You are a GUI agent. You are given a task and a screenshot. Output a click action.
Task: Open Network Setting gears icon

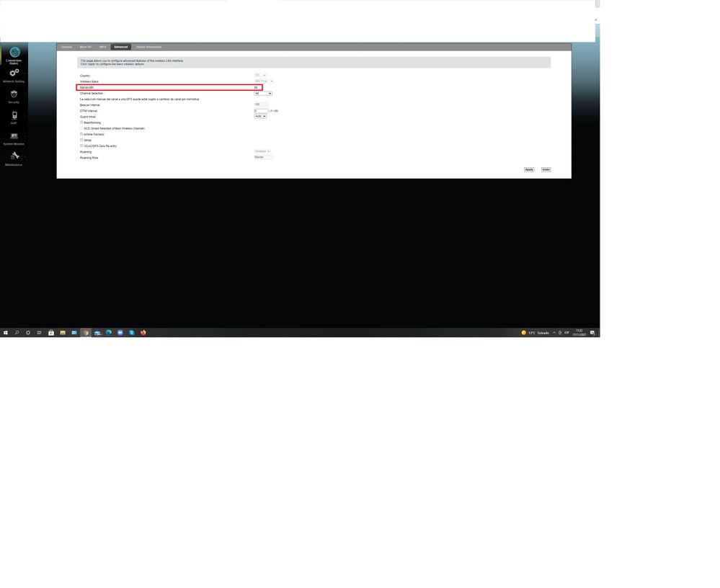(14, 73)
